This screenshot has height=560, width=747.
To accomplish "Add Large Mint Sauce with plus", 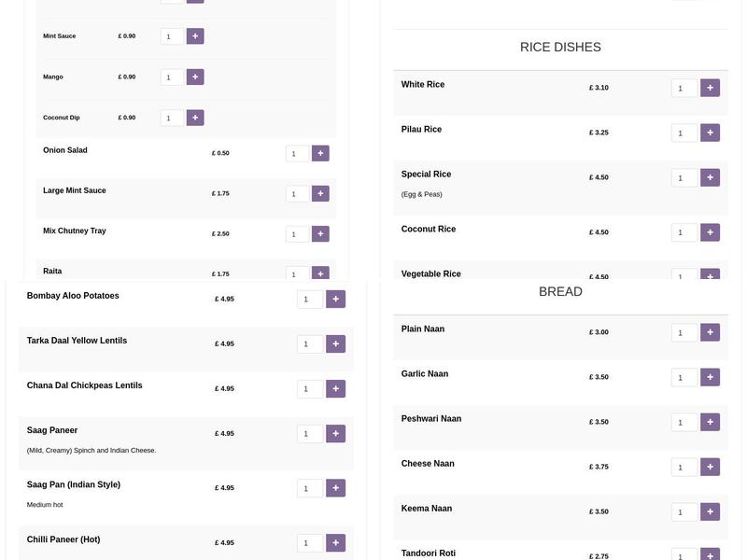I will point(320,193).
